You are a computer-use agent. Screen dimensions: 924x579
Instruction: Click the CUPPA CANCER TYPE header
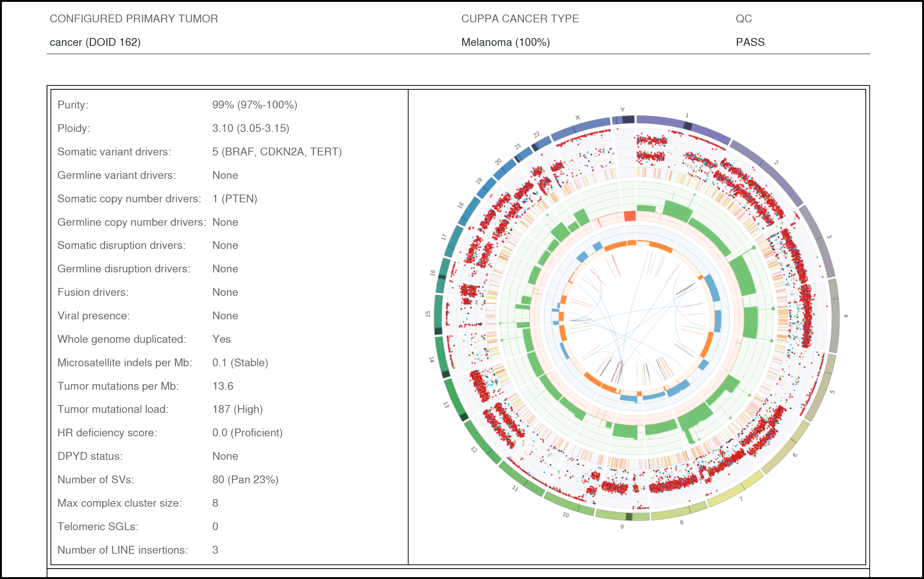(520, 19)
